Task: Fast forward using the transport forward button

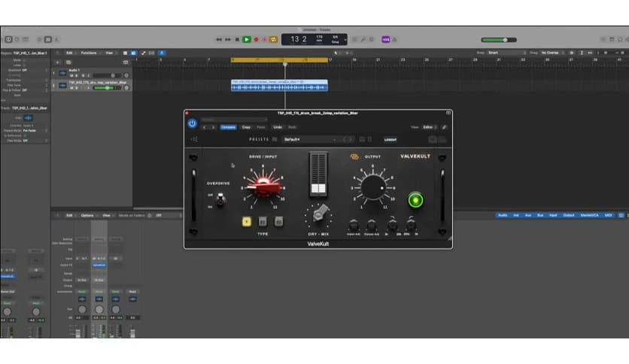Action: [228, 39]
